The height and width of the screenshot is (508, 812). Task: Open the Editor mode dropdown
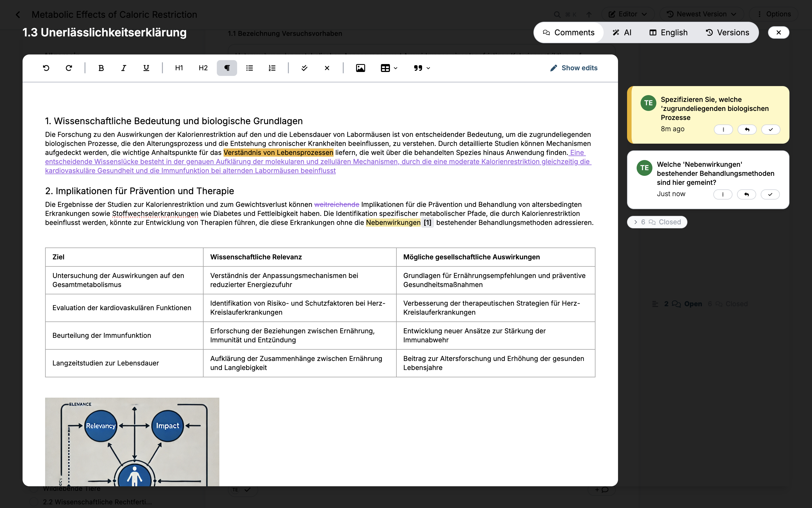627,14
